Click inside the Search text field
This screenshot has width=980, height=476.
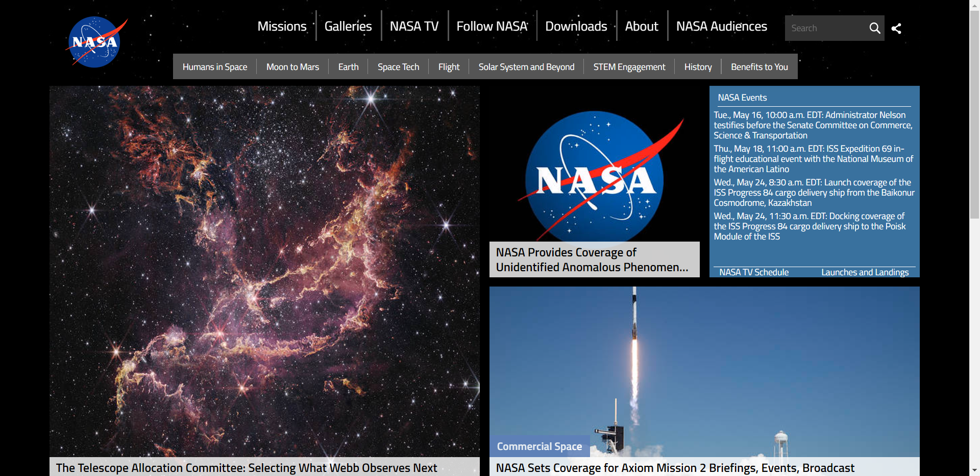coord(824,28)
